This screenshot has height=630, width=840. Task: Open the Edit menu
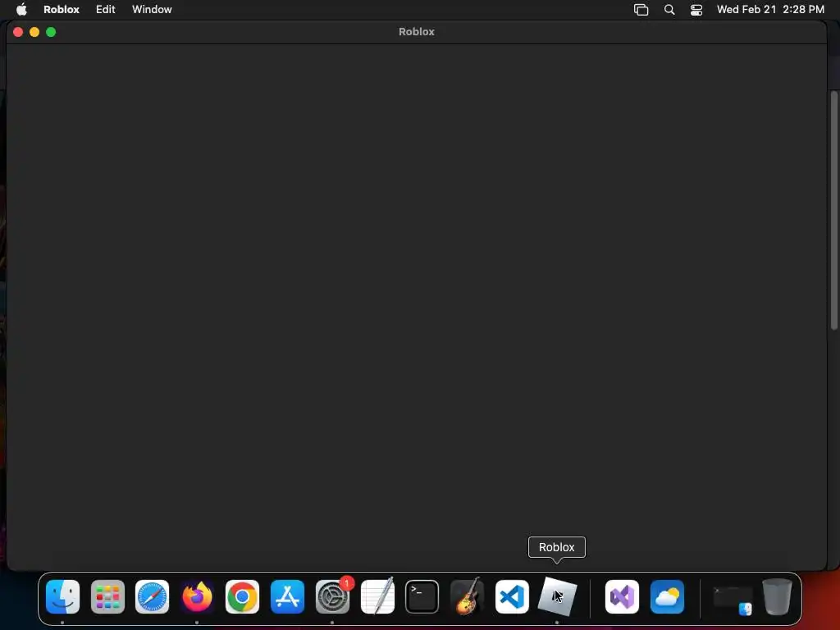coord(106,9)
